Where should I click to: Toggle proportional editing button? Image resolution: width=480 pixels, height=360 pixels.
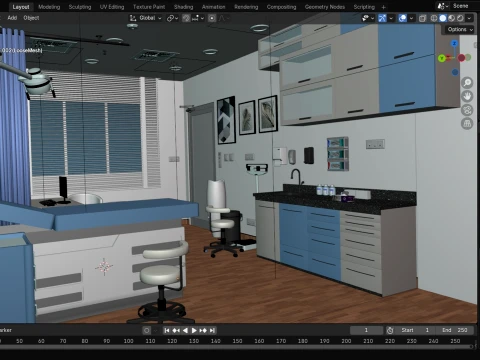tap(212, 18)
